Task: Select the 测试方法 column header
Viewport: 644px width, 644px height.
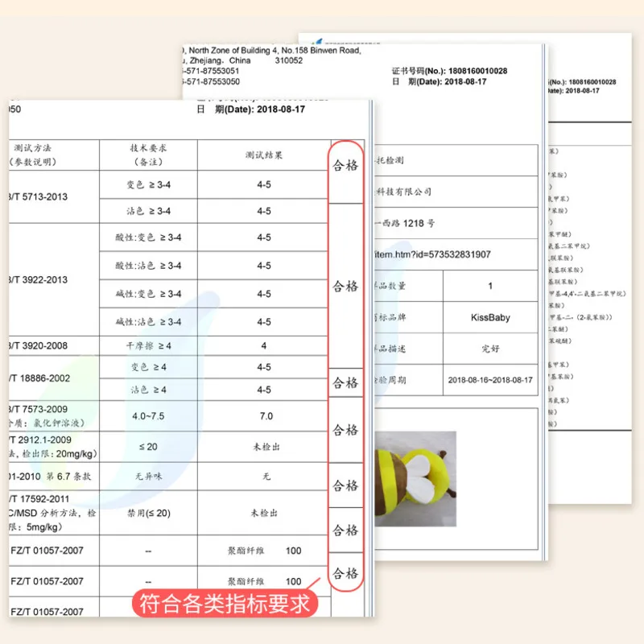Action: click(x=33, y=155)
